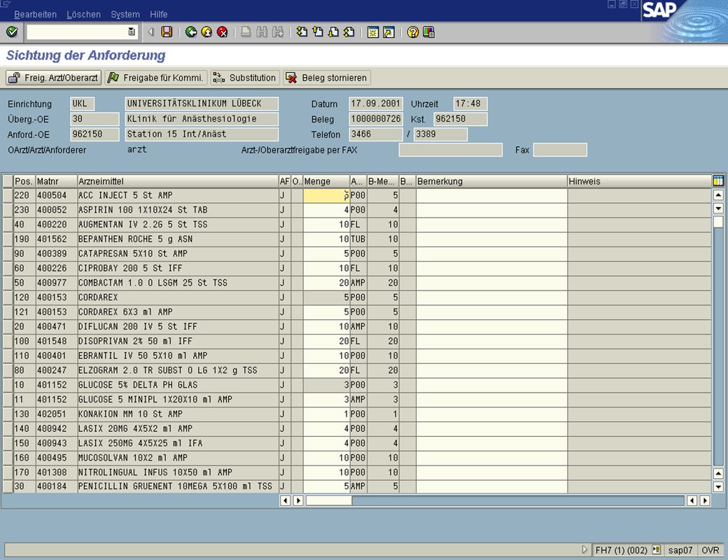
Task: Click the Fax input field
Action: (x=560, y=150)
